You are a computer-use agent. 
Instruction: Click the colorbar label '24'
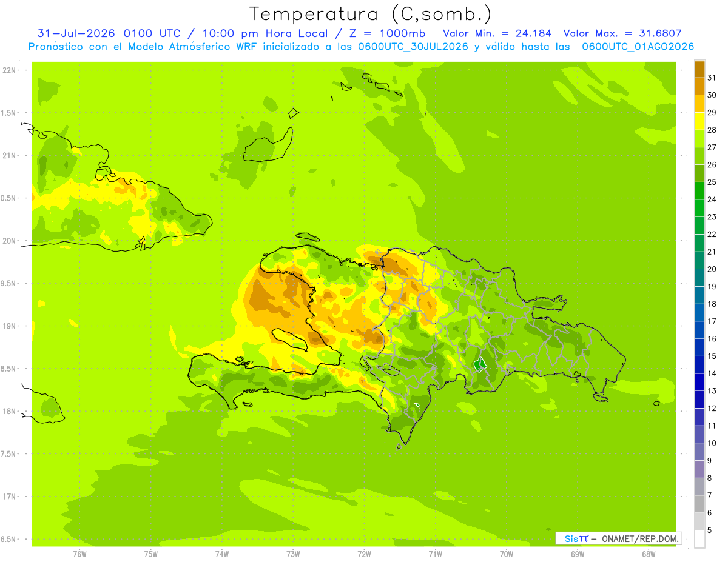tap(712, 199)
